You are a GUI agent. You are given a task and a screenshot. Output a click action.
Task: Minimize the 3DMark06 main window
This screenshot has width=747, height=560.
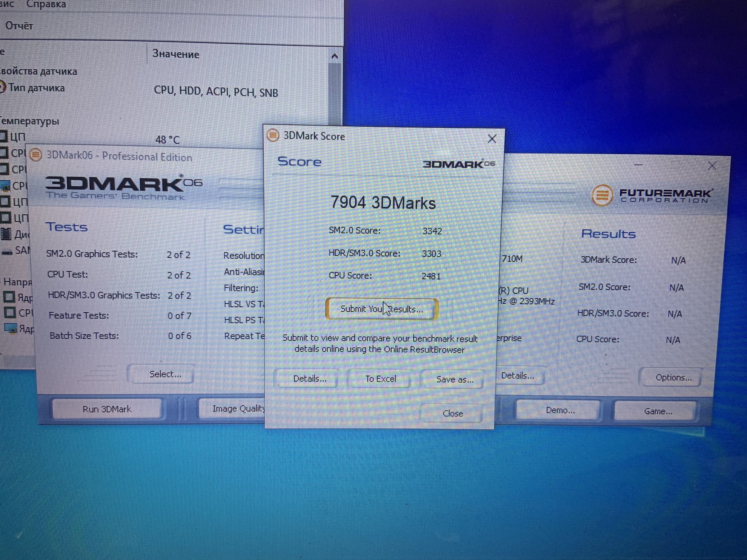pos(638,165)
